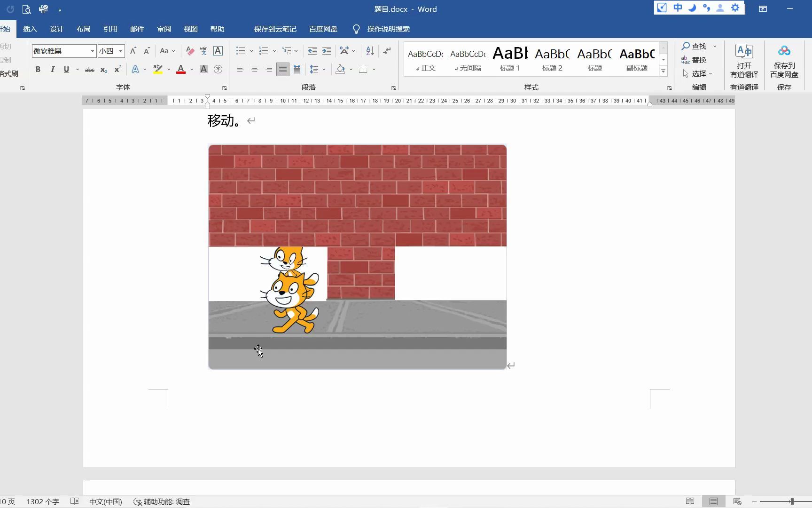
Task: Click the zoom slider handle
Action: click(791, 501)
